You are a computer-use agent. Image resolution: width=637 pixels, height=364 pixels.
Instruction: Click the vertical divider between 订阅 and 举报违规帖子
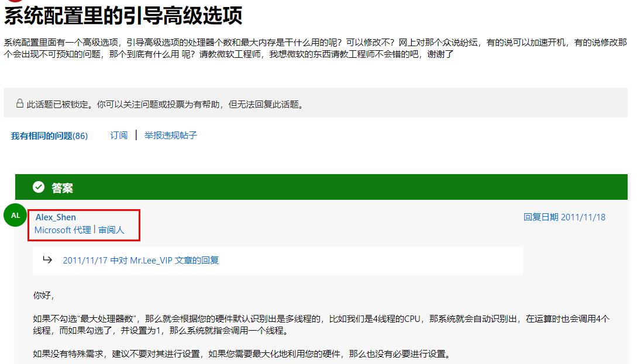click(x=137, y=135)
